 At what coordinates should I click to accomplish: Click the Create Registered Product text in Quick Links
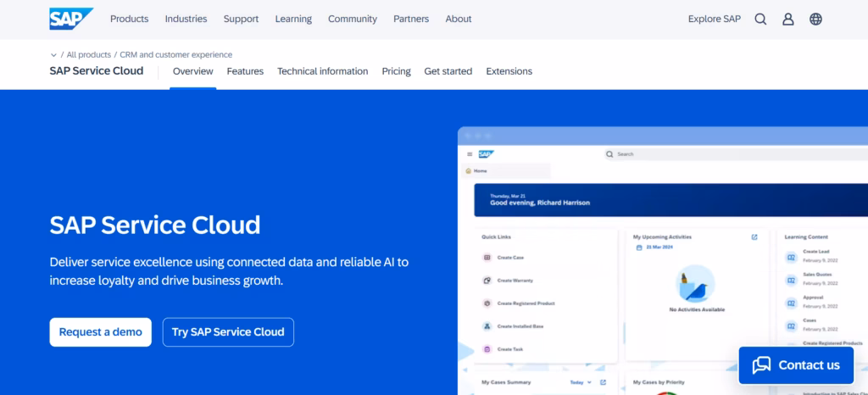coord(526,303)
